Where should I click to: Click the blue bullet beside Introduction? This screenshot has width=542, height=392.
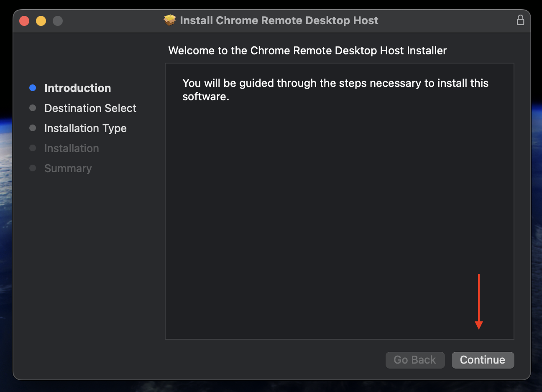tap(33, 88)
